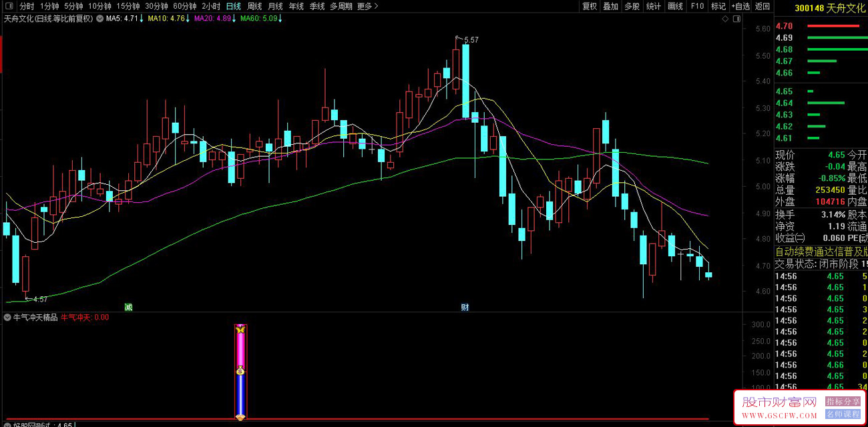Expand main chart indicator dropdown arrow

click(x=100, y=19)
